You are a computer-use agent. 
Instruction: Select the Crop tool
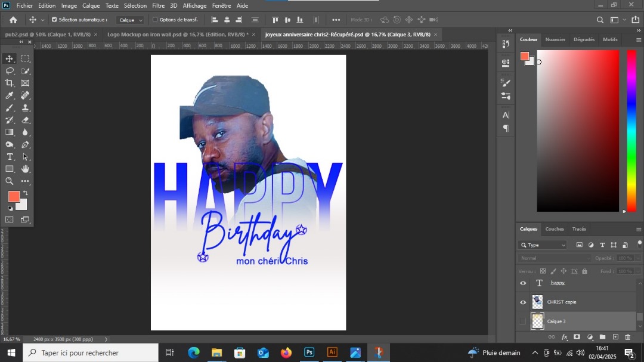(10, 83)
